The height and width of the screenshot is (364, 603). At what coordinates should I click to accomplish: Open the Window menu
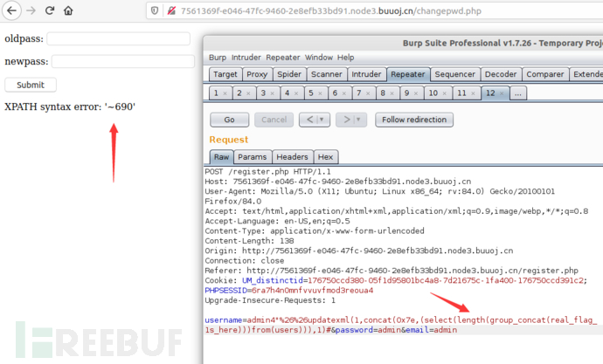[x=319, y=58]
